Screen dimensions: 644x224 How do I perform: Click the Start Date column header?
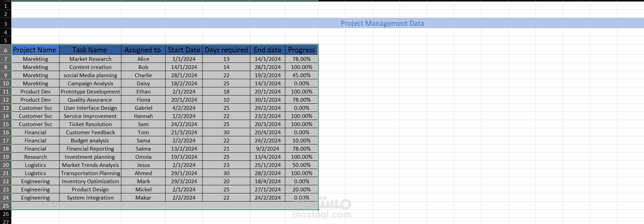coord(184,50)
